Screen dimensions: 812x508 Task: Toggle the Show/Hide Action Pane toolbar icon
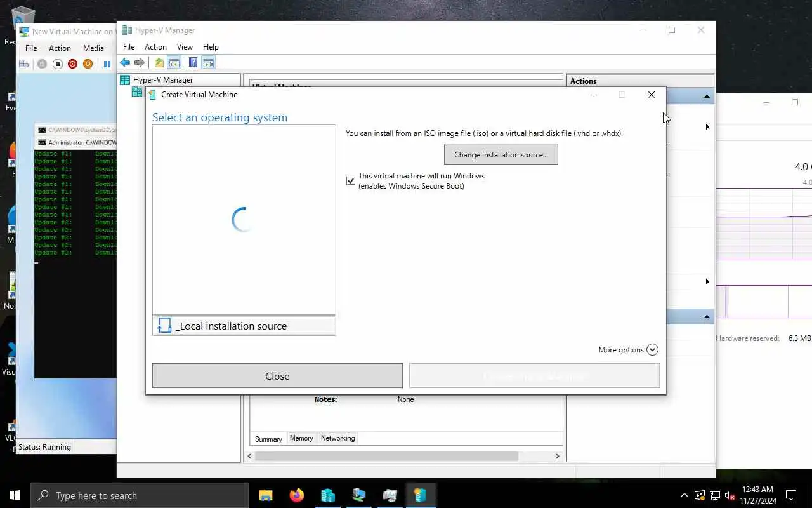tap(208, 63)
